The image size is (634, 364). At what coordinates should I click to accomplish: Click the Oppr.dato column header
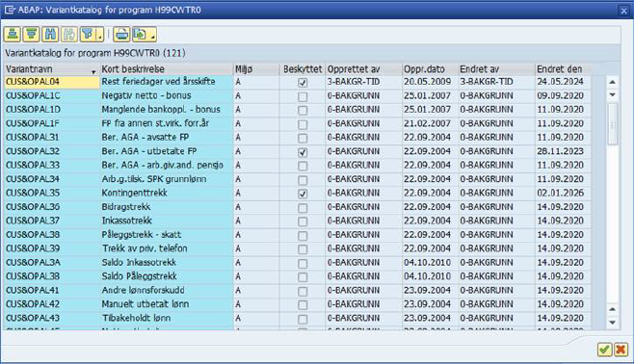[430, 69]
